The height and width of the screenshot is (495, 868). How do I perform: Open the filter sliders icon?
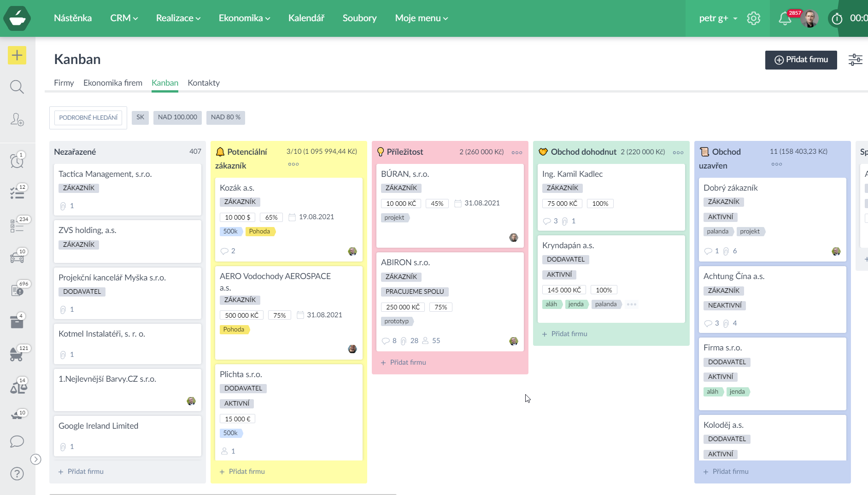(855, 60)
